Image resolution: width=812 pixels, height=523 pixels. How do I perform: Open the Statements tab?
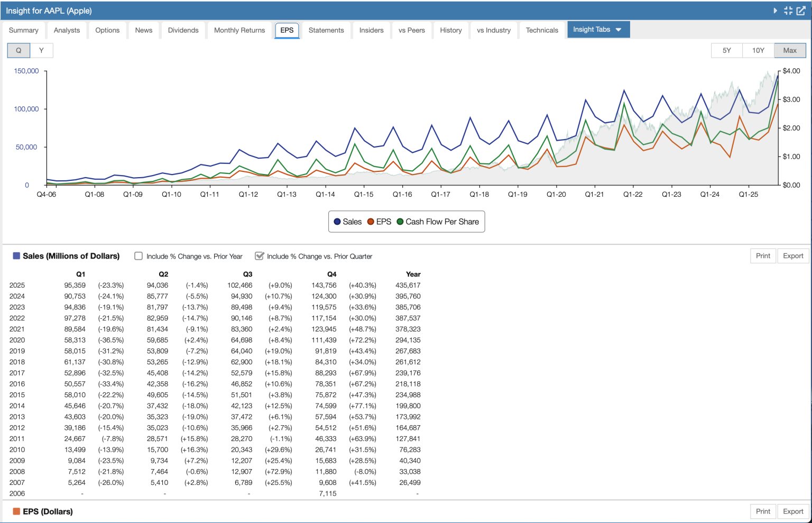pyautogui.click(x=326, y=30)
